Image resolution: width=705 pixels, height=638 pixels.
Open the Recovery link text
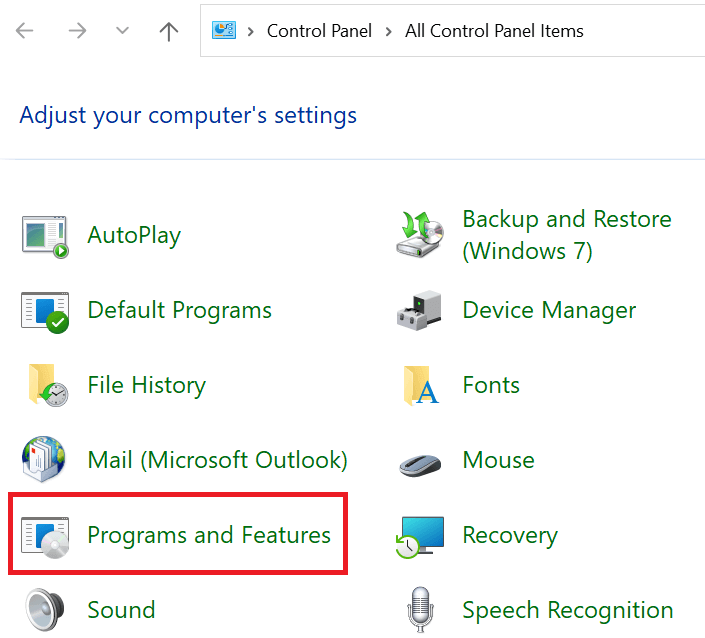tap(510, 536)
